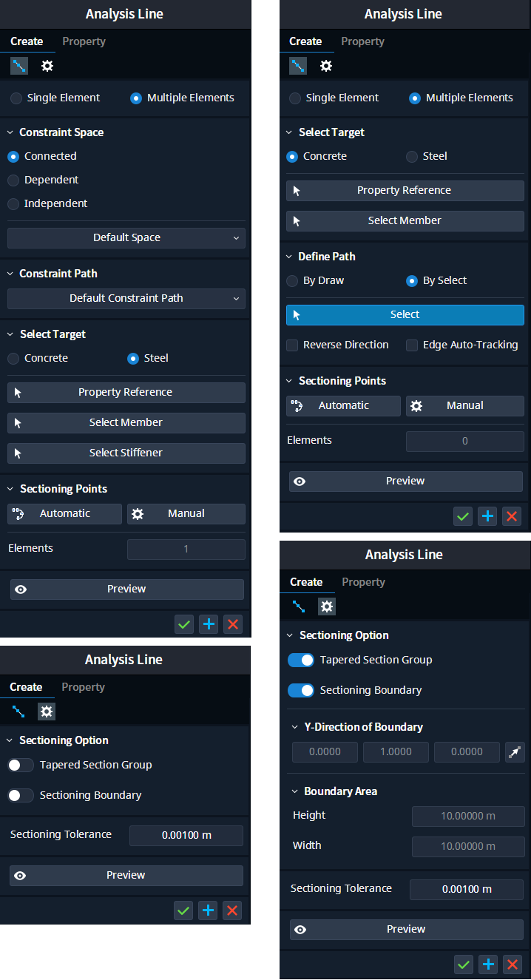
Task: Switch to Property tab in top-left panel
Action: (x=84, y=41)
